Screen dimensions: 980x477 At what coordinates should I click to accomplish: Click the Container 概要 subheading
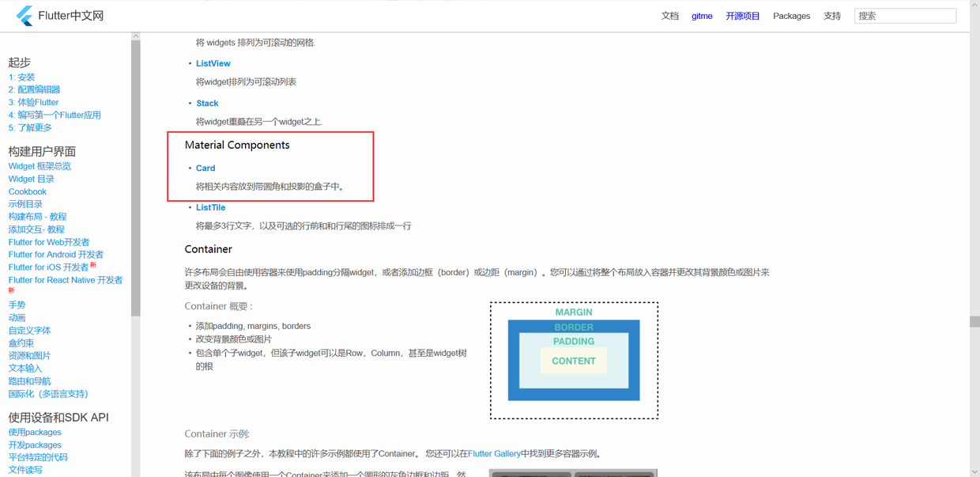219,306
